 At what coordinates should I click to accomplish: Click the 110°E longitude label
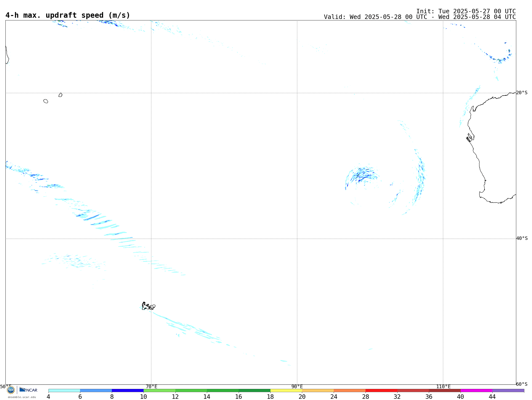(443, 386)
